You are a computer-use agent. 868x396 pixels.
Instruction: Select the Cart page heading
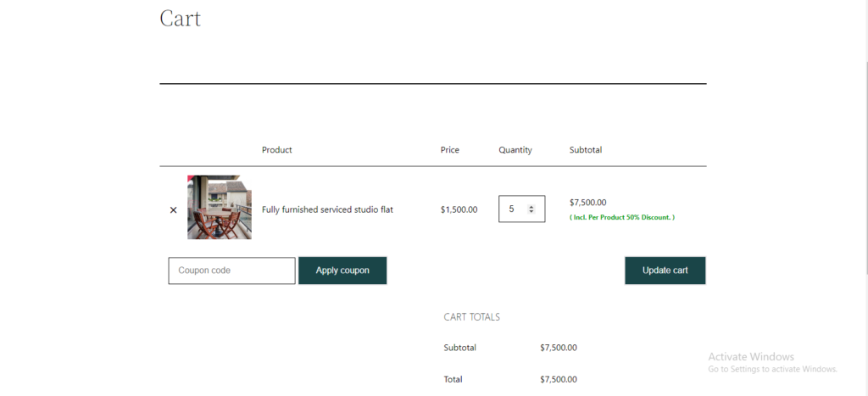tap(180, 19)
